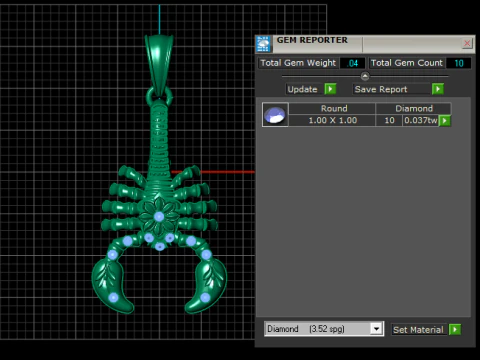Collapse panel with the round up-arrow handle
Screen dimensions: 480x360
365,77
